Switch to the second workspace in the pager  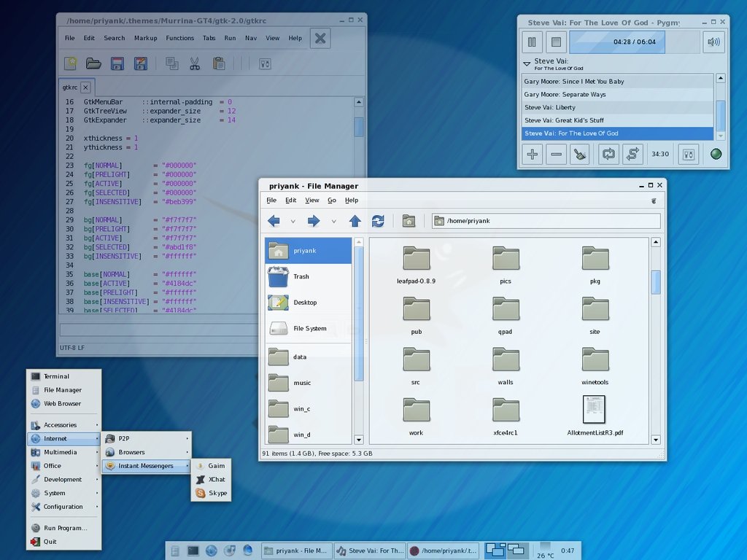(x=518, y=551)
